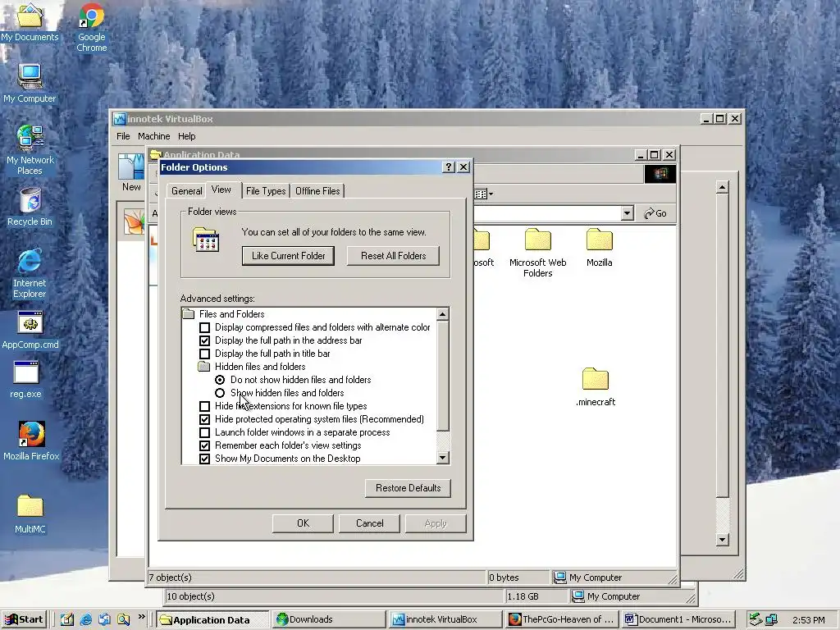840x630 pixels.
Task: Click VirtualBox window scroll up arrow
Action: (x=722, y=187)
